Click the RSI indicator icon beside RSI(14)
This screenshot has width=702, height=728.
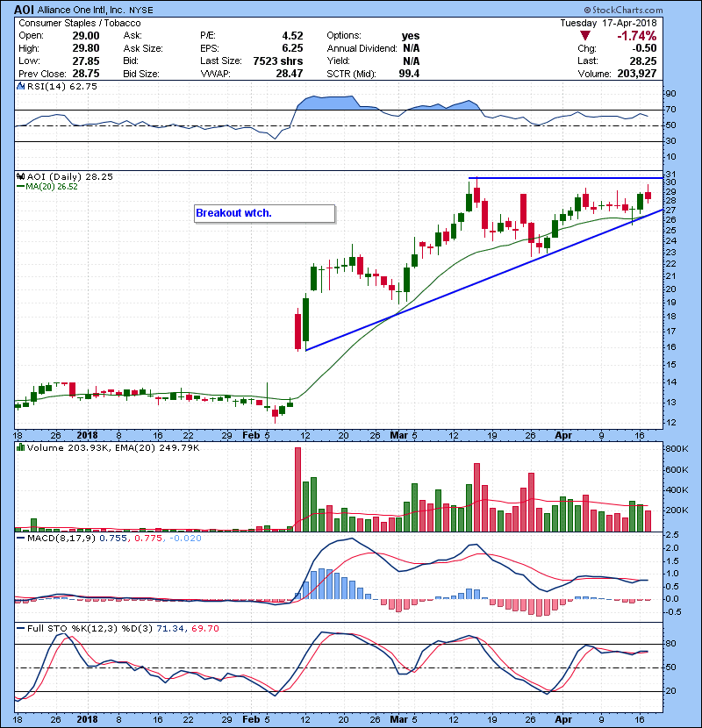coord(20,86)
